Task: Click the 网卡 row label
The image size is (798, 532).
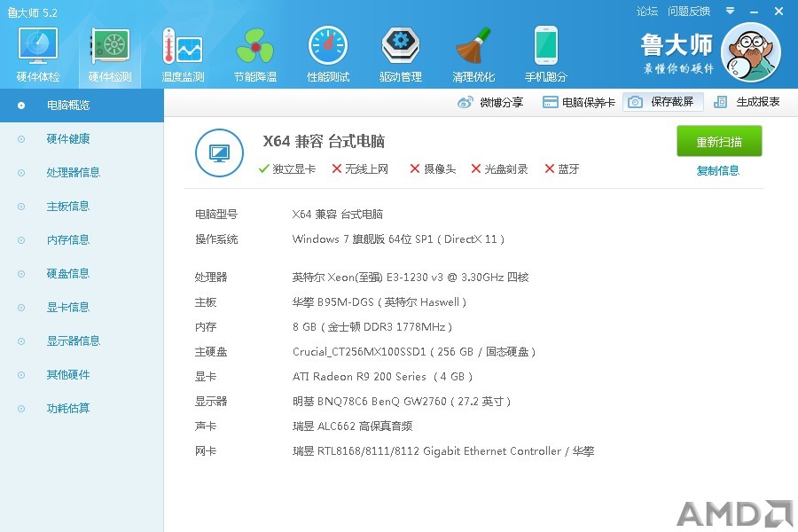Action: [206, 451]
